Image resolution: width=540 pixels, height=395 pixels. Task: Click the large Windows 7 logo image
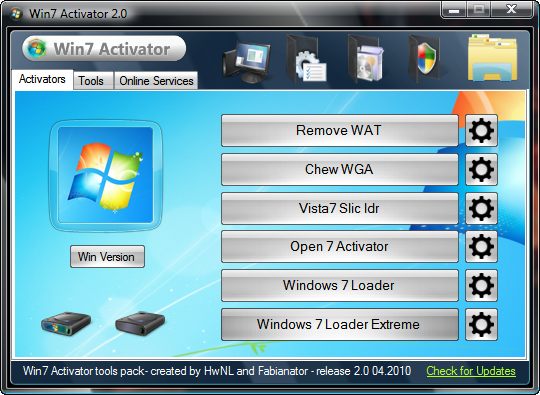105,175
